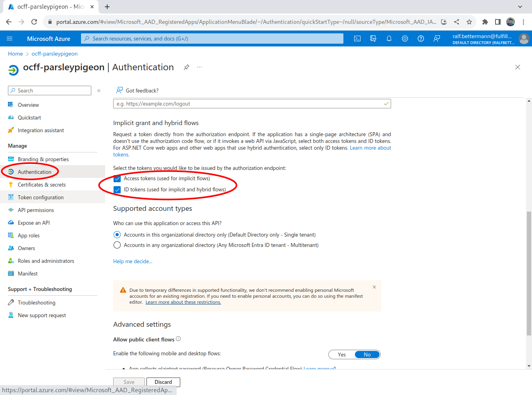Open the notifications bell icon
532x395 pixels.
tap(389, 39)
